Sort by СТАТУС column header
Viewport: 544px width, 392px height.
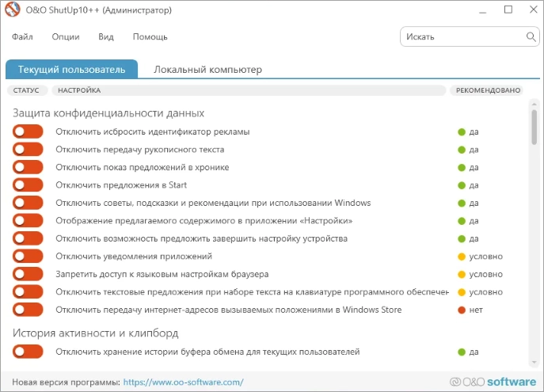26,90
